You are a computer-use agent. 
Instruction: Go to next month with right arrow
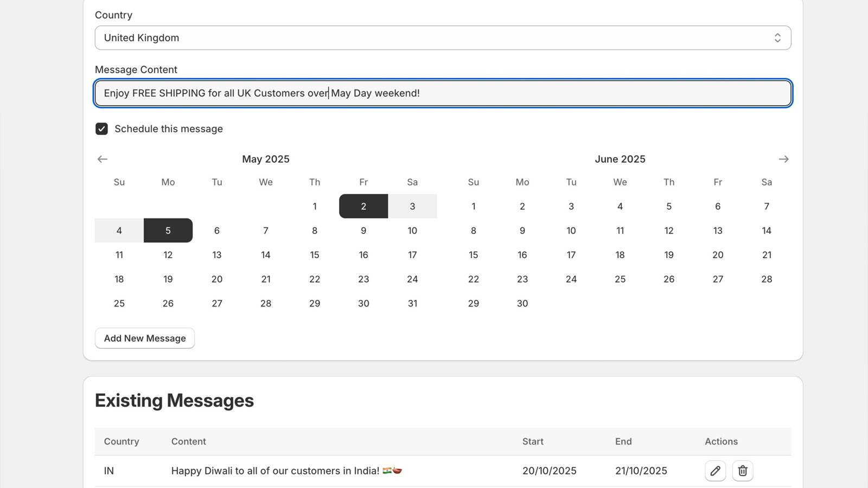pyautogui.click(x=783, y=159)
